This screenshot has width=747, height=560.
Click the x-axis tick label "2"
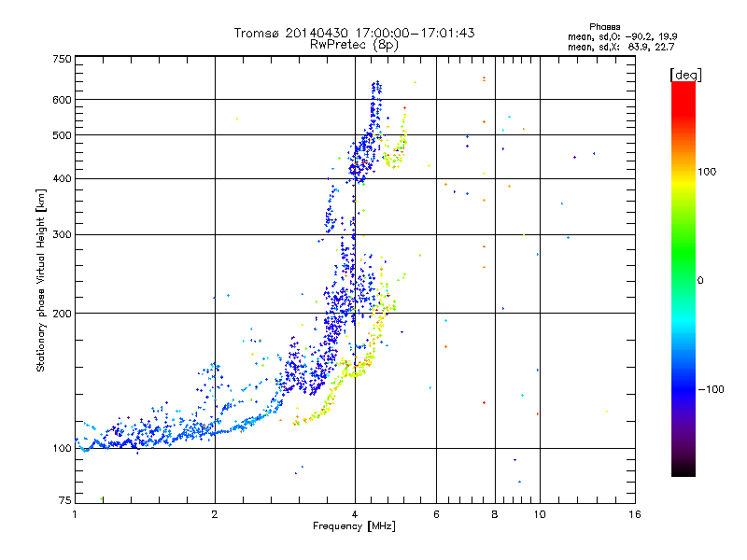point(215,514)
